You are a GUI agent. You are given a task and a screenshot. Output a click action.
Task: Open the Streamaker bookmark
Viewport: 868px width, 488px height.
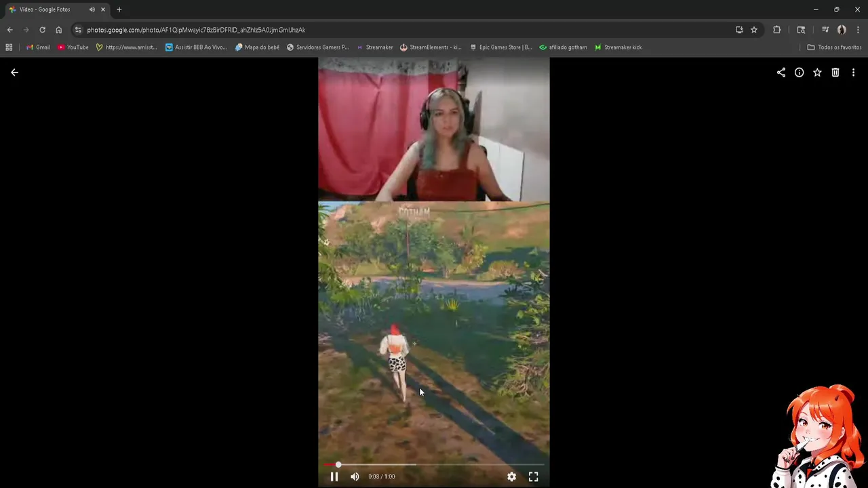pyautogui.click(x=374, y=47)
